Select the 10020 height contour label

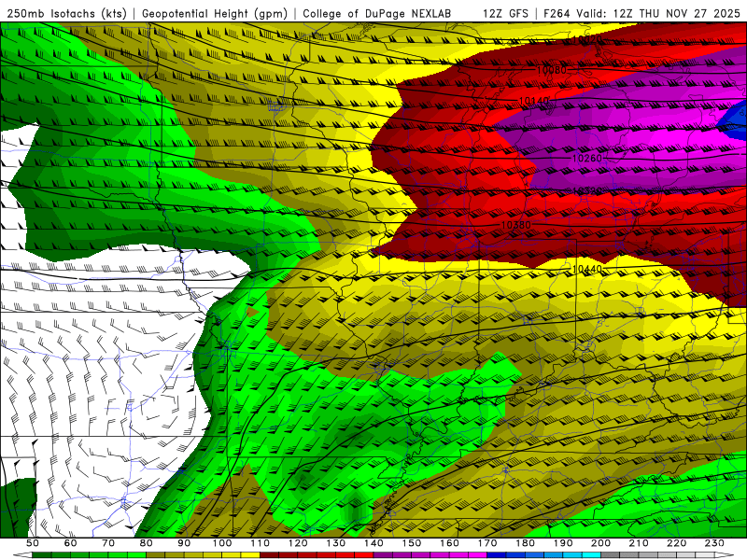click(586, 39)
